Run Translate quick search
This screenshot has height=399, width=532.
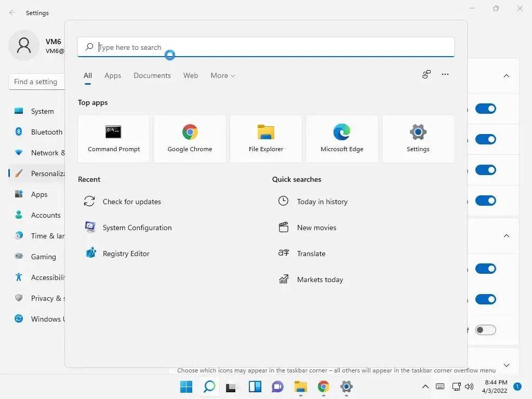point(302,254)
